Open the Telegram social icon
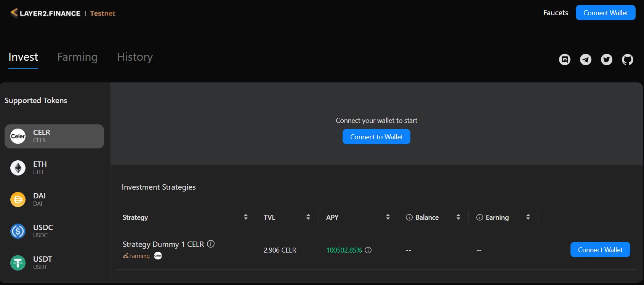The image size is (644, 285). click(585, 60)
